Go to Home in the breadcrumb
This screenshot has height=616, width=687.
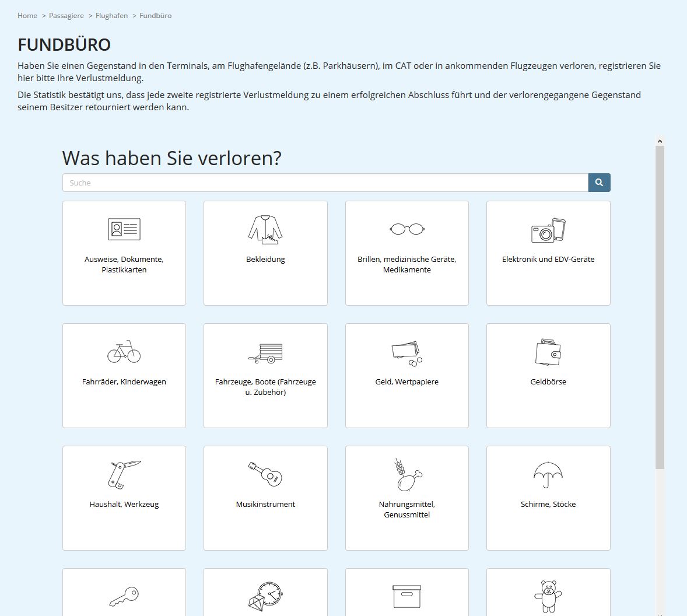27,16
